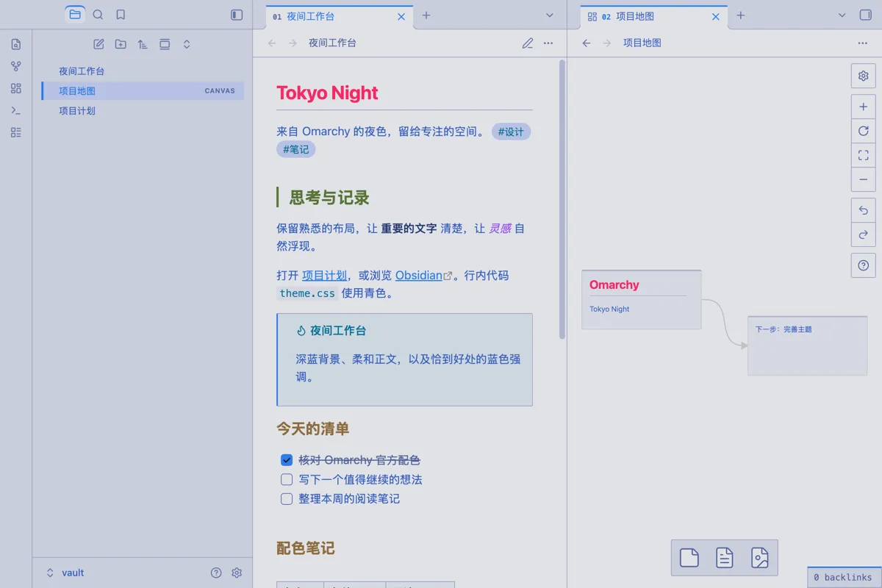Open the bookmarks panel icon
The width and height of the screenshot is (882, 588).
coord(121,15)
